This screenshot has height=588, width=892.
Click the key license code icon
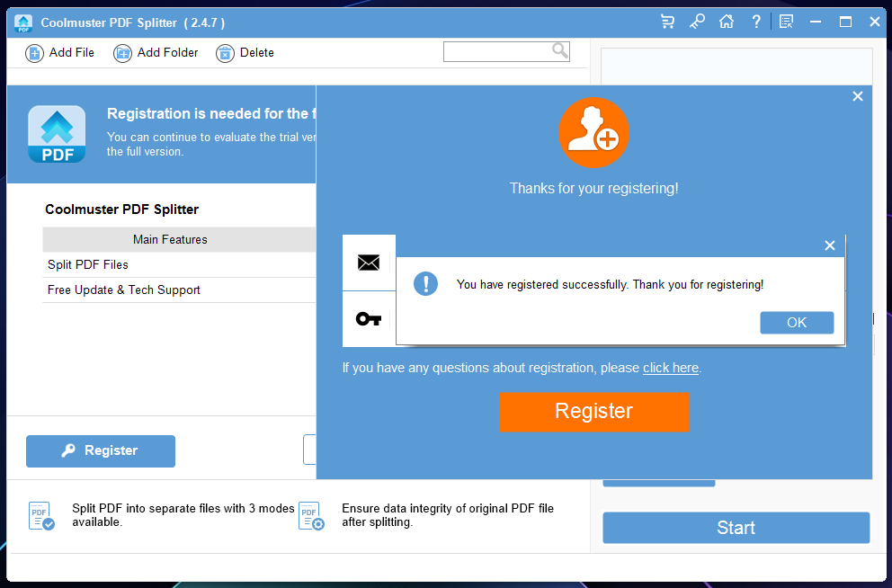[x=369, y=318]
